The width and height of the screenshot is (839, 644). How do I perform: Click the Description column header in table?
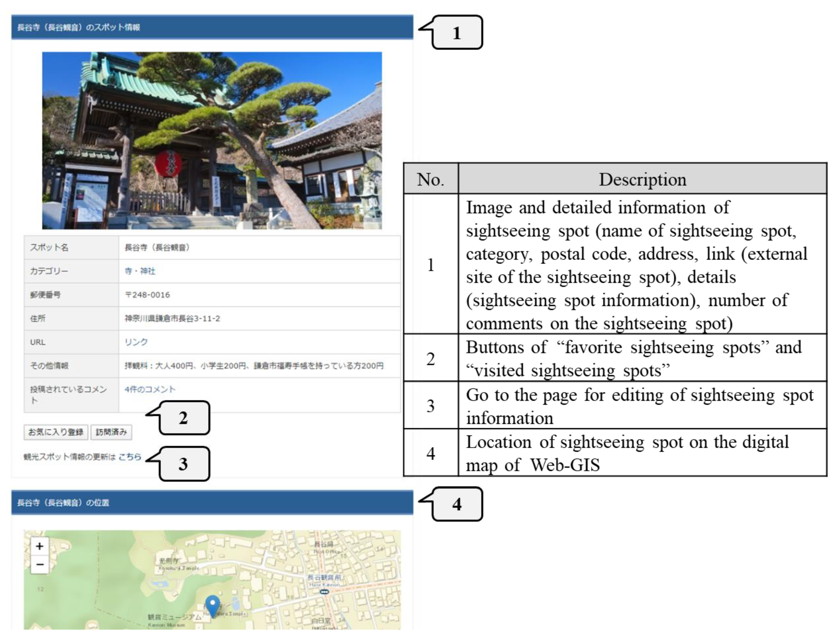coord(642,179)
